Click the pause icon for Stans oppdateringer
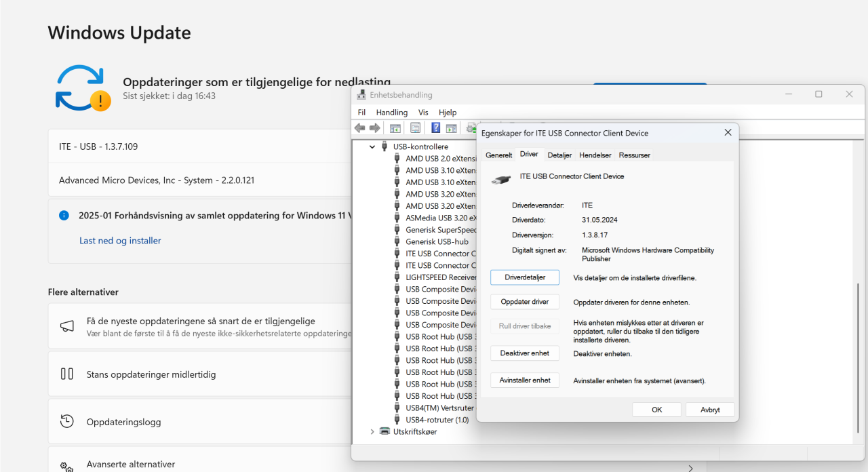Viewport: 868px width, 472px height. [x=66, y=374]
